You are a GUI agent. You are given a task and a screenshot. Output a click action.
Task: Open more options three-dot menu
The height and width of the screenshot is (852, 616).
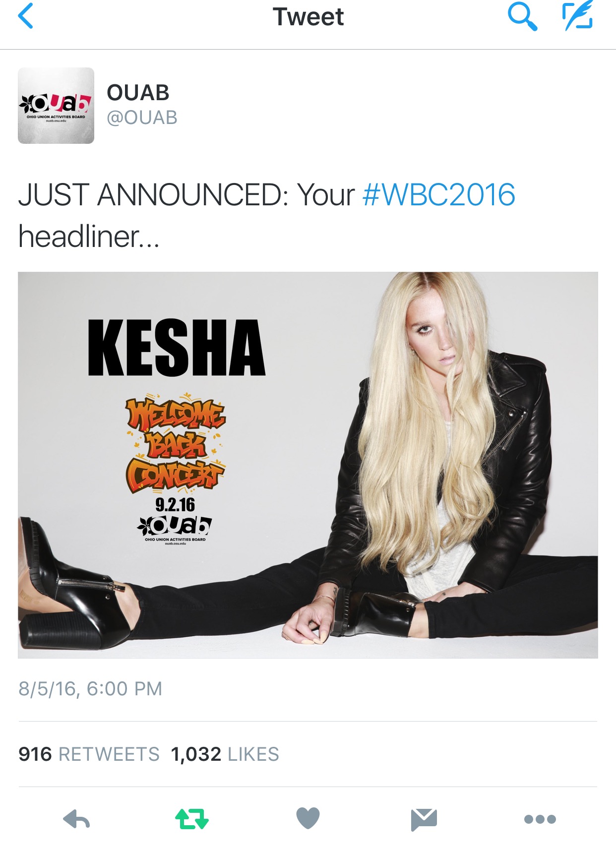click(x=540, y=819)
